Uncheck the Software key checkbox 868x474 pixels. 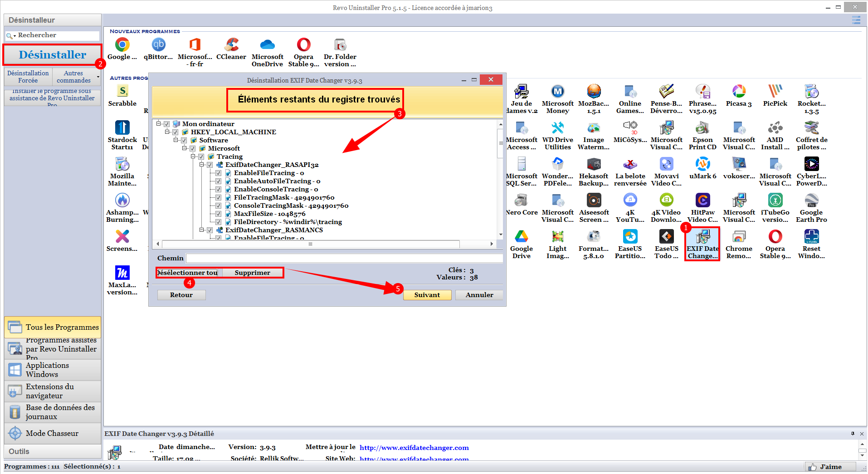184,140
